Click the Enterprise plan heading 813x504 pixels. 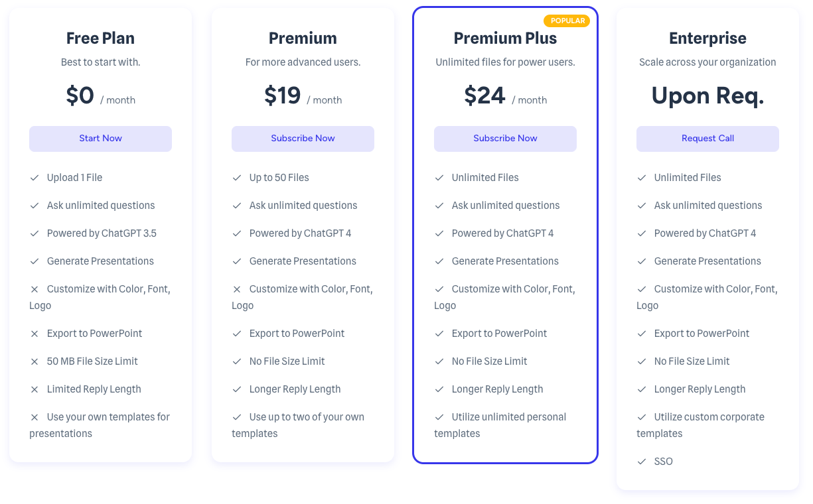(707, 38)
